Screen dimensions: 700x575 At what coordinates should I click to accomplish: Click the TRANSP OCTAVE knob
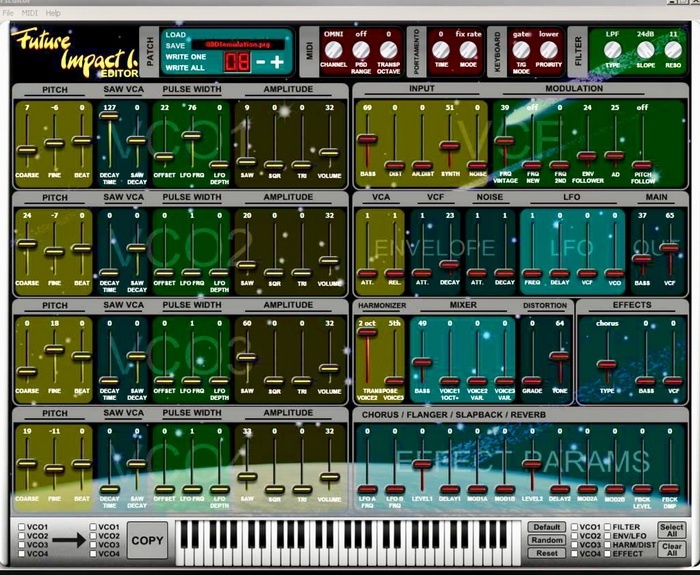point(388,50)
